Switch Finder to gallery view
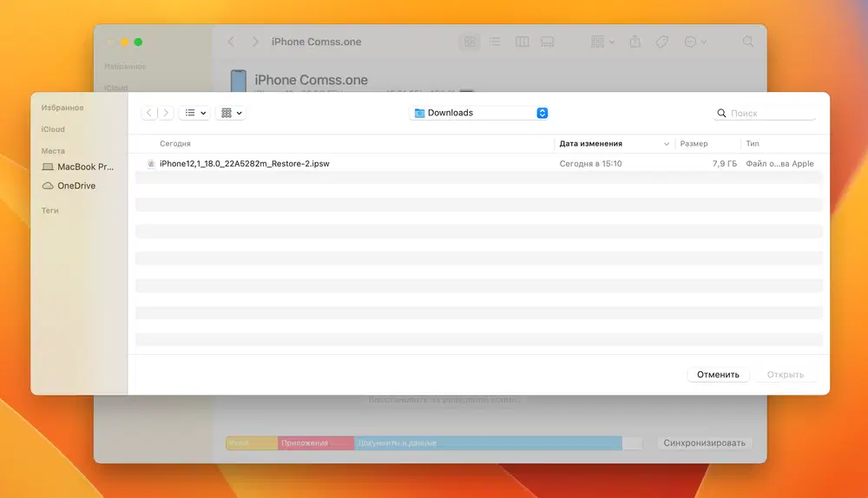 tap(548, 42)
